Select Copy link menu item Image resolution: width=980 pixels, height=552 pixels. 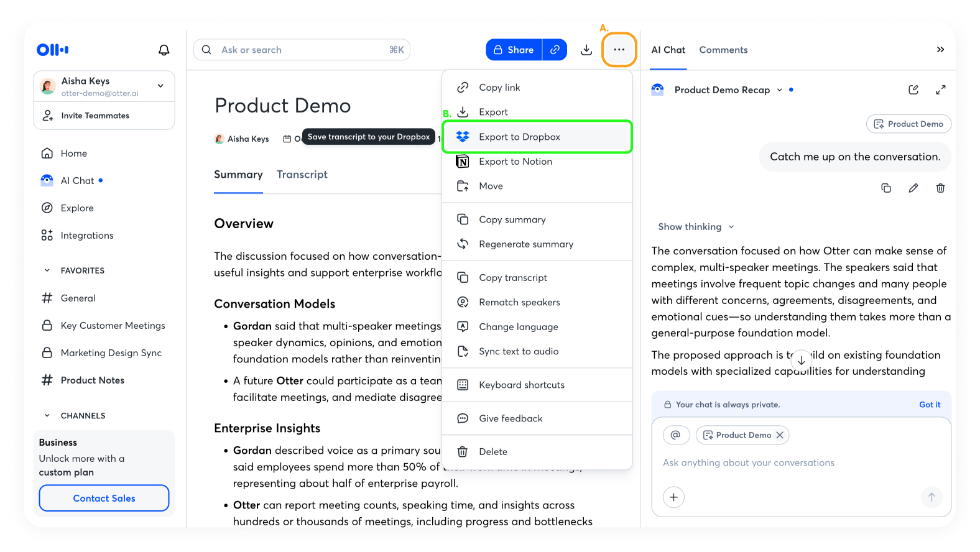pos(537,88)
